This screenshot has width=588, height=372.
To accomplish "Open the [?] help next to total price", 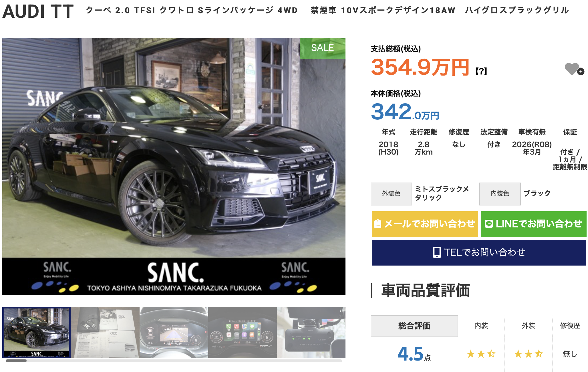I will click(481, 71).
